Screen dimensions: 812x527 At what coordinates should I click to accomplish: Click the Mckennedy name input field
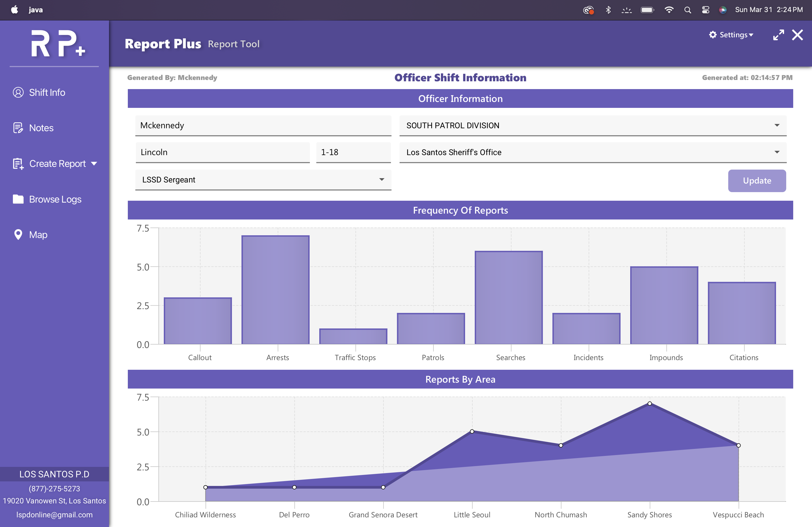(x=263, y=125)
